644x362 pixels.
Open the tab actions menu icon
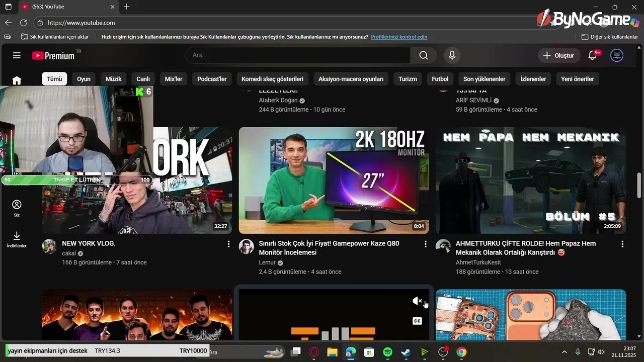coord(8,7)
